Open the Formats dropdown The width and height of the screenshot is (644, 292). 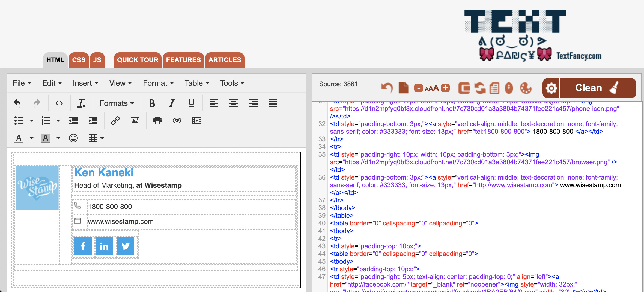click(x=117, y=103)
